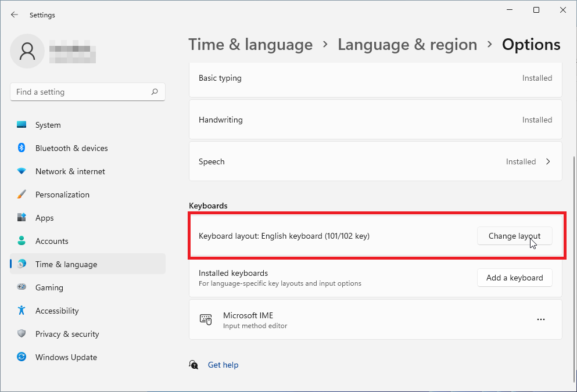
Task: Open Privacy & security settings
Action: pos(67,334)
